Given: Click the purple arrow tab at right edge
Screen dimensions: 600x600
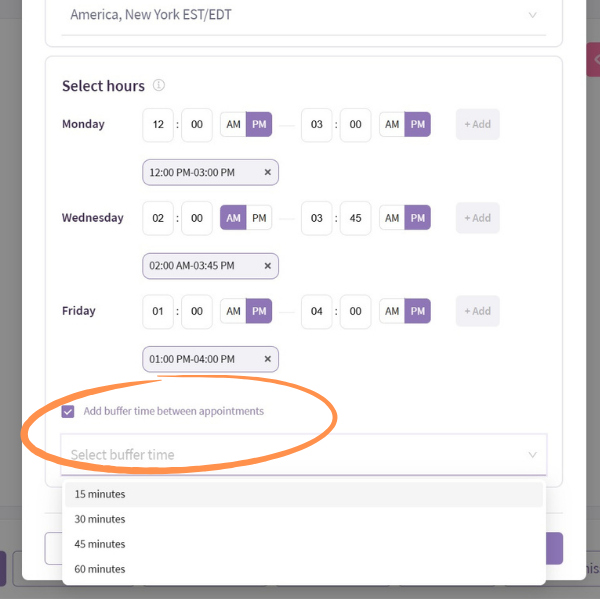Looking at the screenshot, I should 594,60.
